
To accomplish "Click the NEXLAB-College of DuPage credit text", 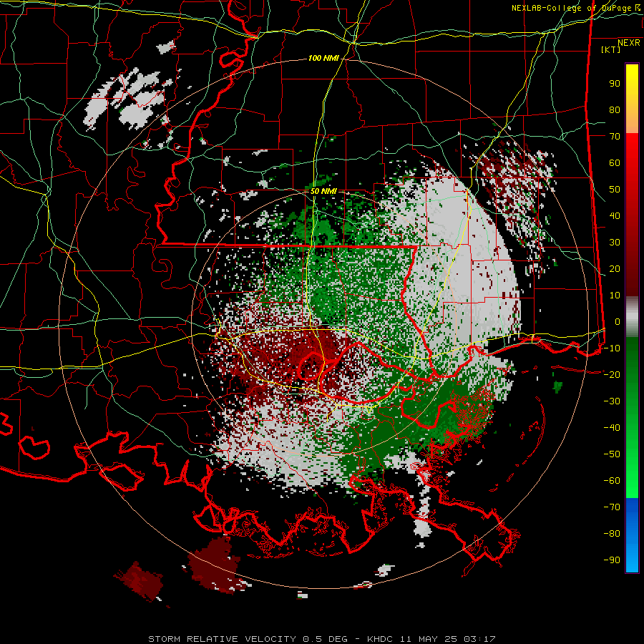I will (x=571, y=8).
